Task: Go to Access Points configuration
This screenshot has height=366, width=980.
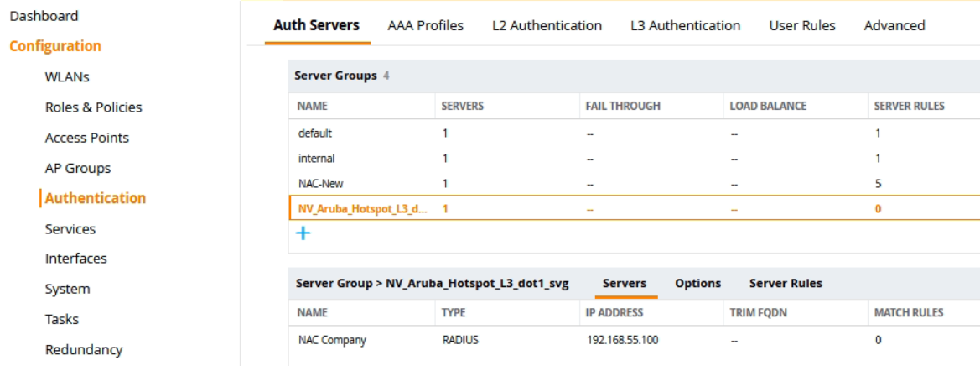Action: click(86, 138)
